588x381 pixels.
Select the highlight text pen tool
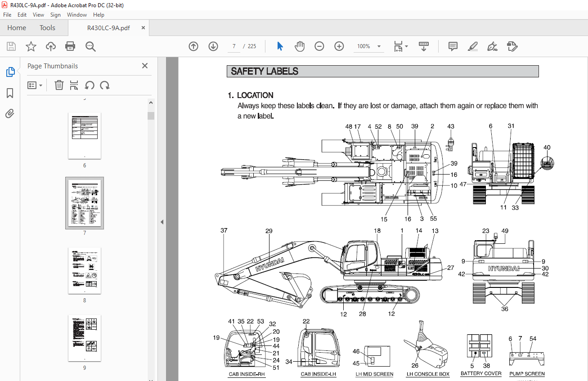coord(472,46)
